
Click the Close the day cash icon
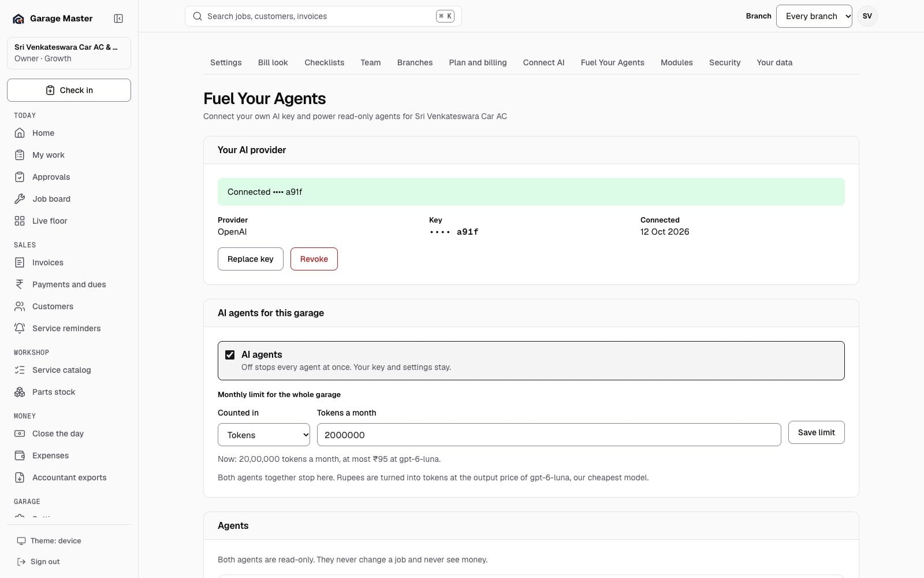[x=20, y=433]
